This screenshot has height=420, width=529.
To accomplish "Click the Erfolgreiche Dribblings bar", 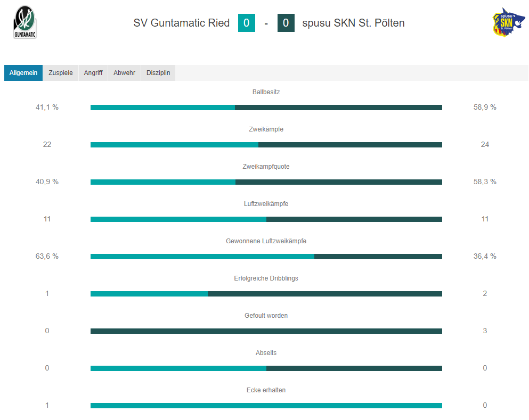I will pyautogui.click(x=266, y=294).
